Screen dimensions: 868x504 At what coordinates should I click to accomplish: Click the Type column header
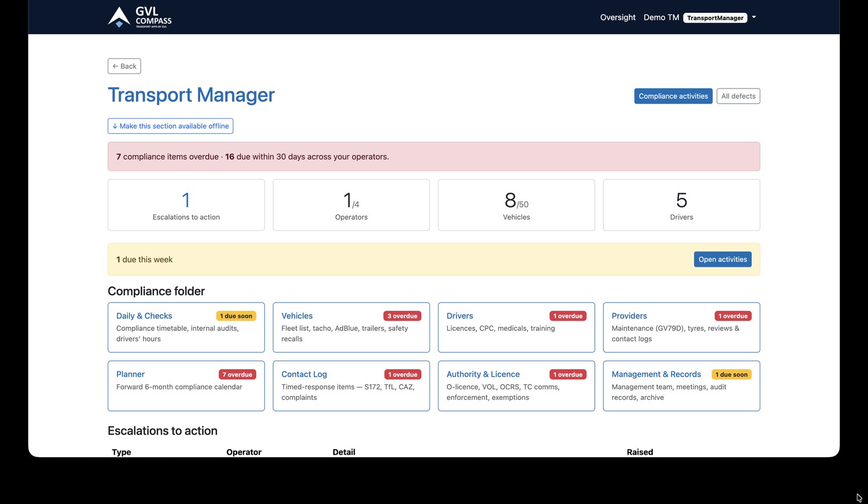click(x=122, y=452)
